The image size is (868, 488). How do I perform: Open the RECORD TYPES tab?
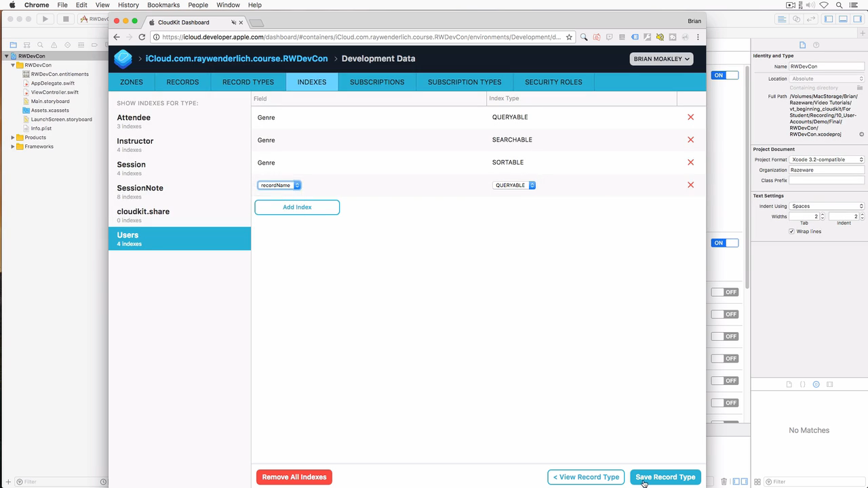click(248, 82)
